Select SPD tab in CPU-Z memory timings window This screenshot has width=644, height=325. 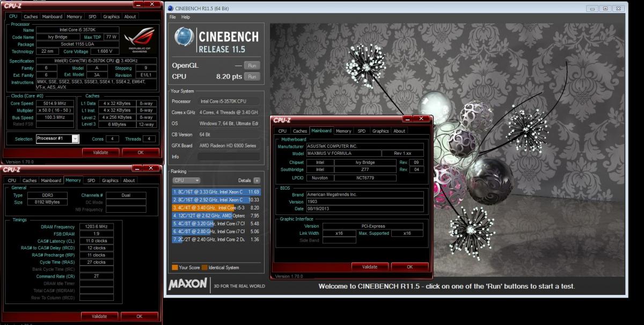coord(91,180)
